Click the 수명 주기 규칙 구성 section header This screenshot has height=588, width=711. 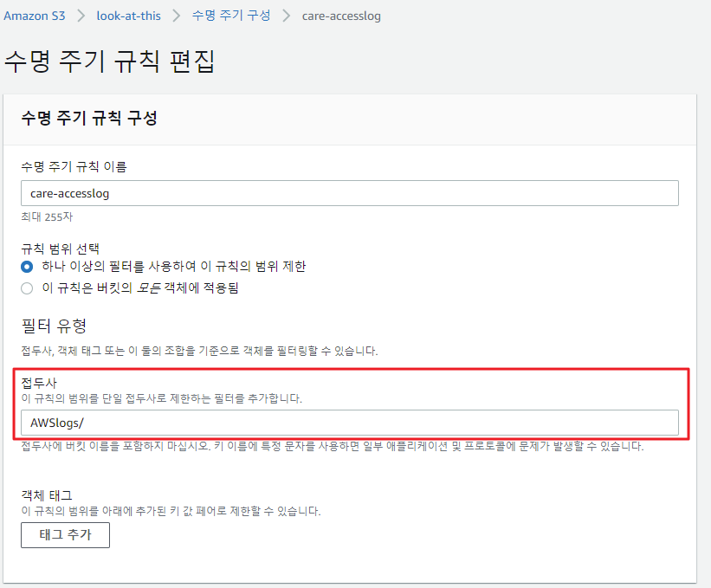[89, 118]
